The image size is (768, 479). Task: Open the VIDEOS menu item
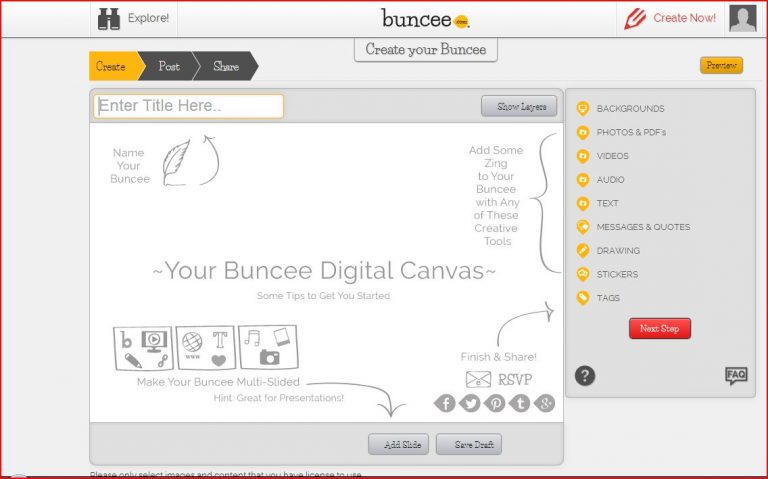(x=612, y=156)
